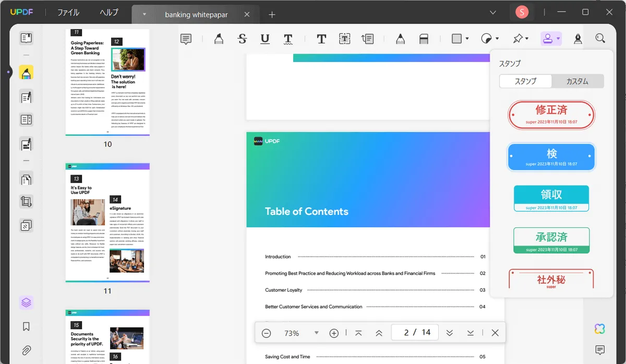Open the comments list panel icon
This screenshot has width=626, height=364.
pyautogui.click(x=600, y=350)
